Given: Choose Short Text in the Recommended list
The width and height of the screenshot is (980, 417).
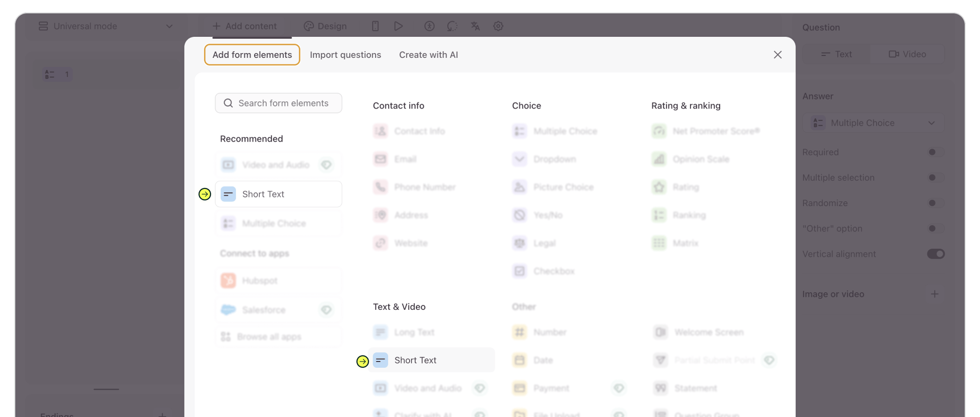Looking at the screenshot, I should [278, 194].
